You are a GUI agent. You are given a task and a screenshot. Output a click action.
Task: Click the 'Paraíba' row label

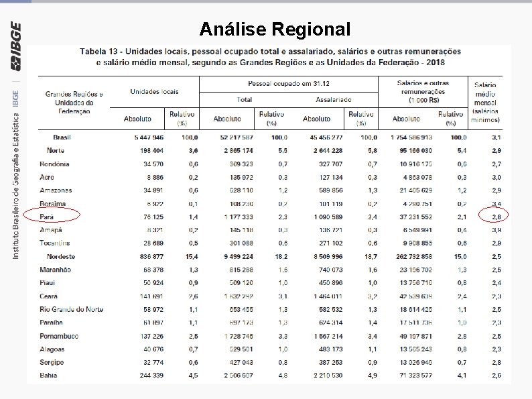[51, 323]
